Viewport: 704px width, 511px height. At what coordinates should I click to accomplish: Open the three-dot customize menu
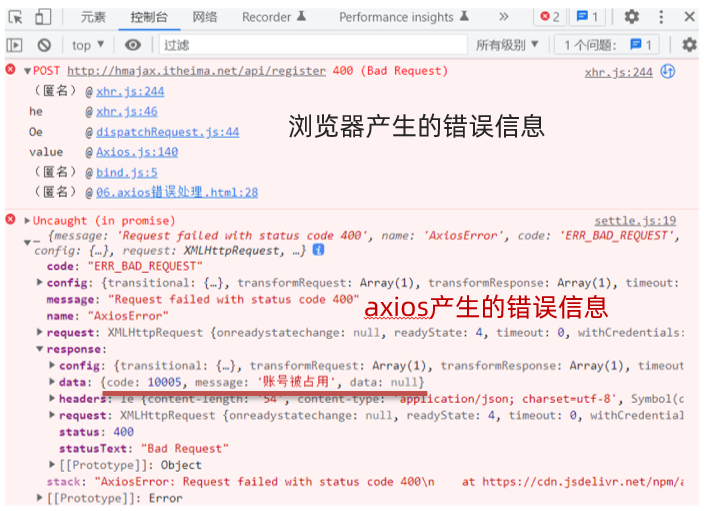click(x=661, y=17)
